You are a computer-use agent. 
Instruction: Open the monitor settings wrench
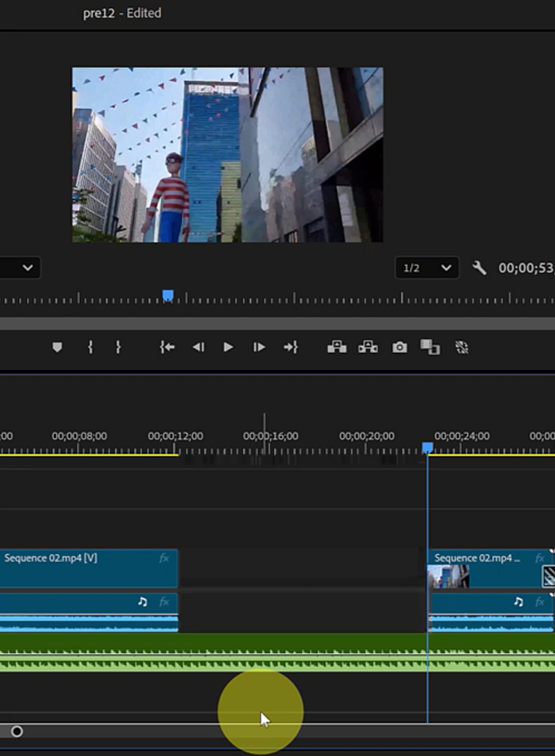coord(479,268)
